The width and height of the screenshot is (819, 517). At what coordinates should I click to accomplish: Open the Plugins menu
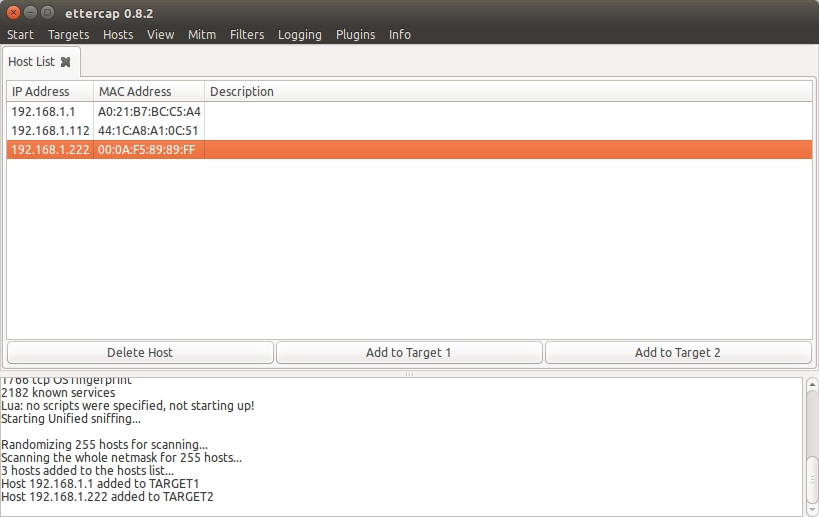tap(356, 34)
